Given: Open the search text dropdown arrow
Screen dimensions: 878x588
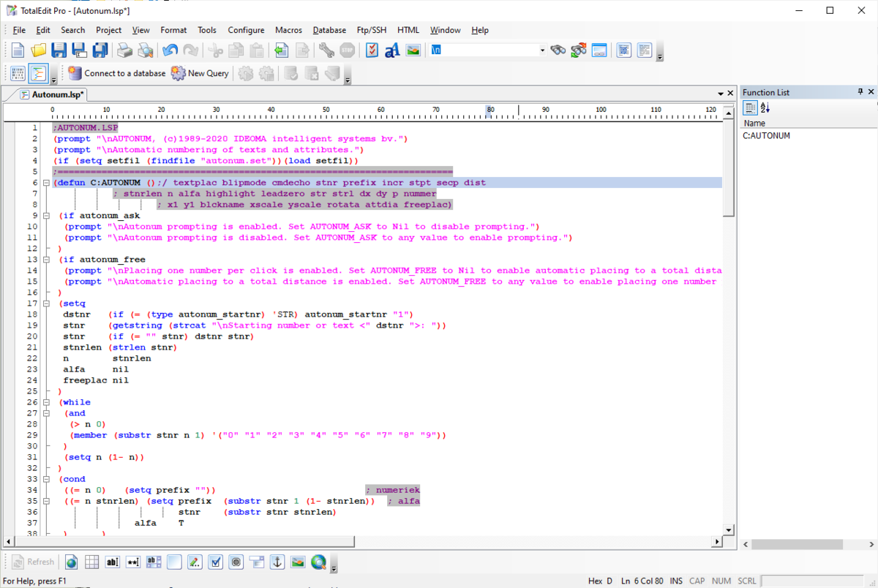Looking at the screenshot, I should [x=542, y=50].
